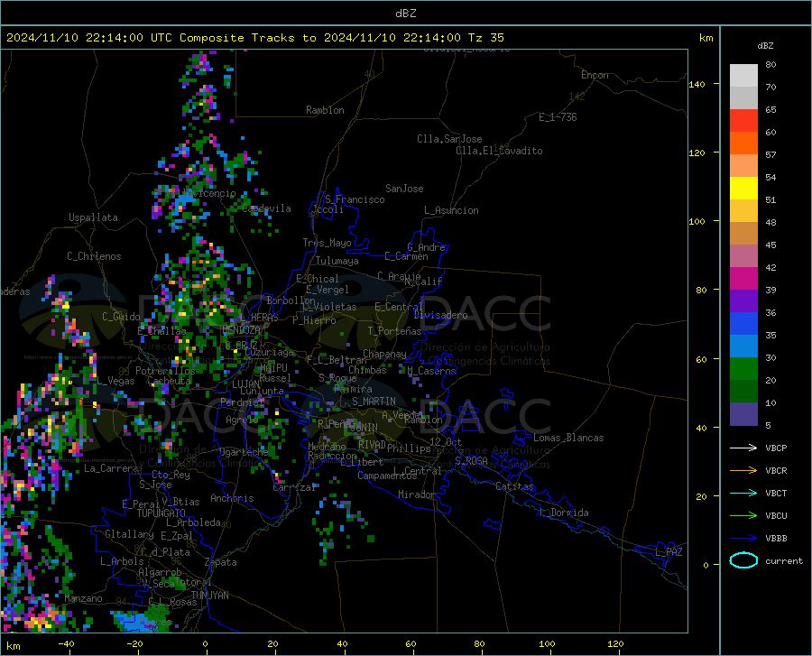Click the Manzano label at bottom left

coord(83,598)
